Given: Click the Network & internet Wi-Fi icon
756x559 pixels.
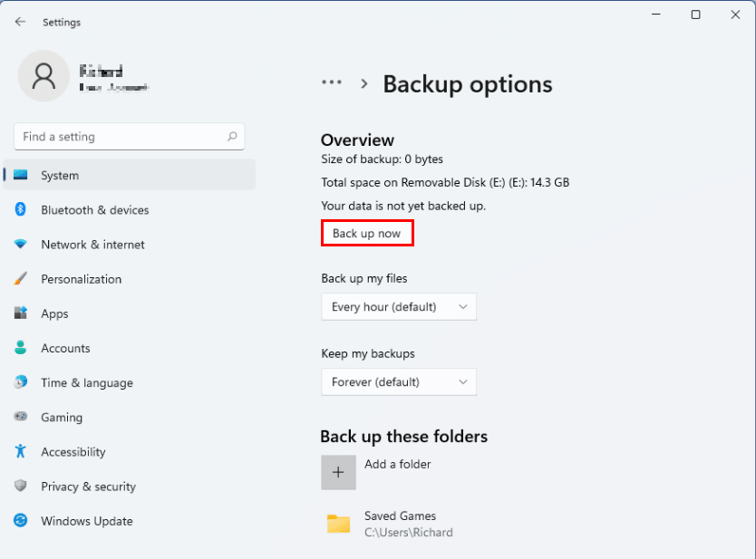Looking at the screenshot, I should point(21,245).
